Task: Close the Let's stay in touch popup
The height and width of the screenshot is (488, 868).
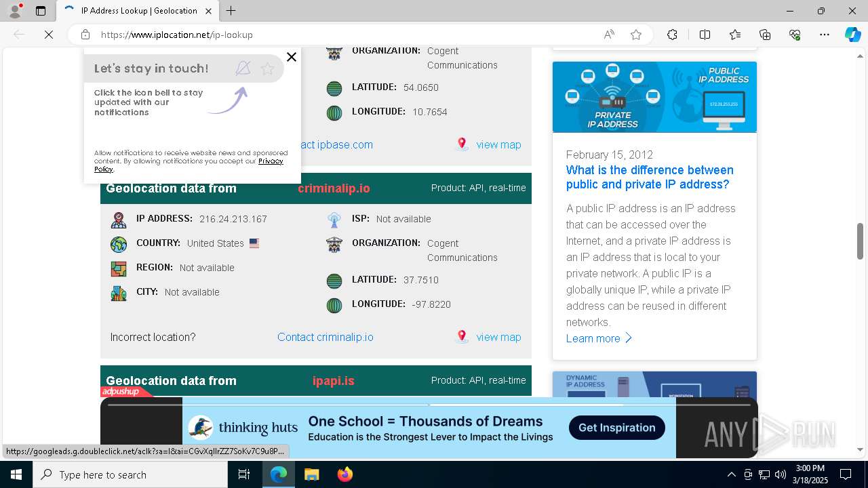Action: [292, 57]
